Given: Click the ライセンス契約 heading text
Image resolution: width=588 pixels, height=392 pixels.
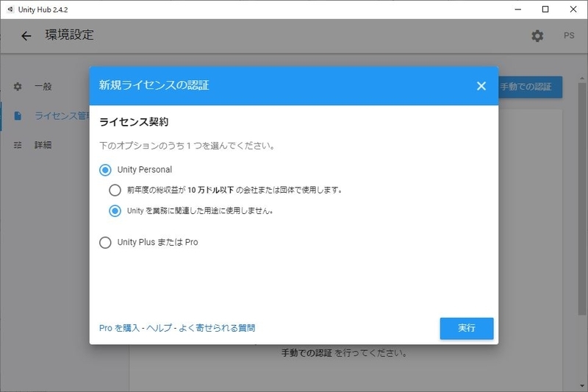Looking at the screenshot, I should [134, 122].
